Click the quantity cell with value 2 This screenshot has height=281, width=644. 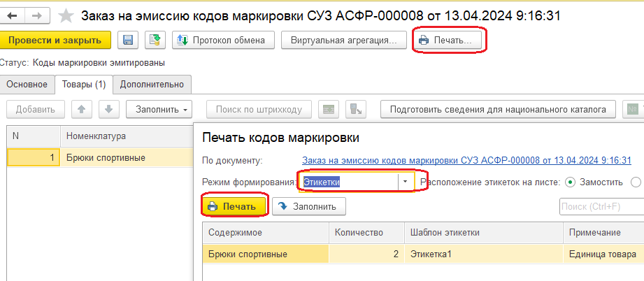tap(367, 254)
